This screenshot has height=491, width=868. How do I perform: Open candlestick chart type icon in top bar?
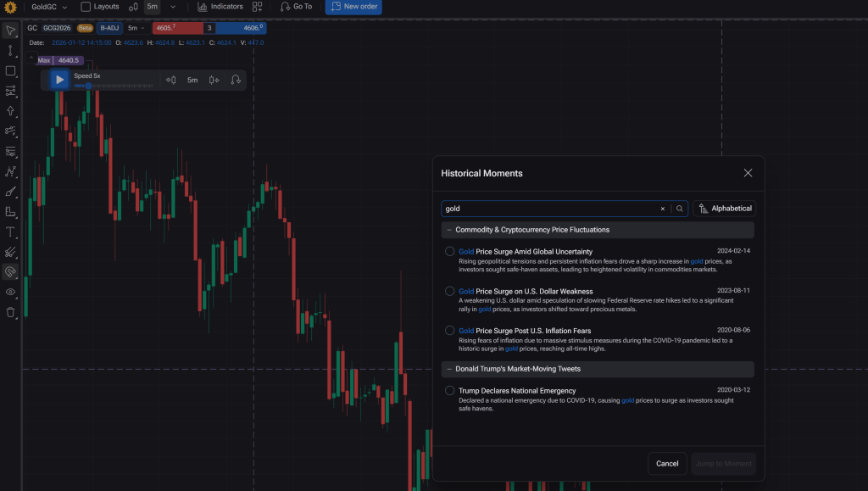[133, 7]
